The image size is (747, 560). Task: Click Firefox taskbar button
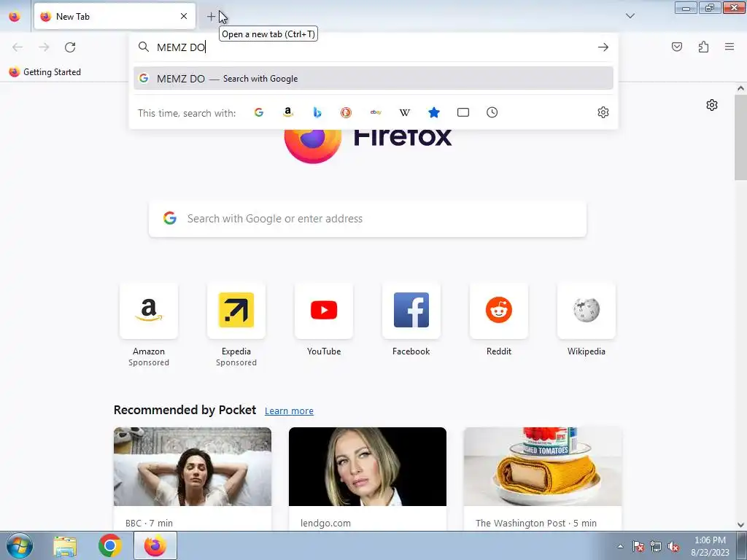click(x=155, y=545)
